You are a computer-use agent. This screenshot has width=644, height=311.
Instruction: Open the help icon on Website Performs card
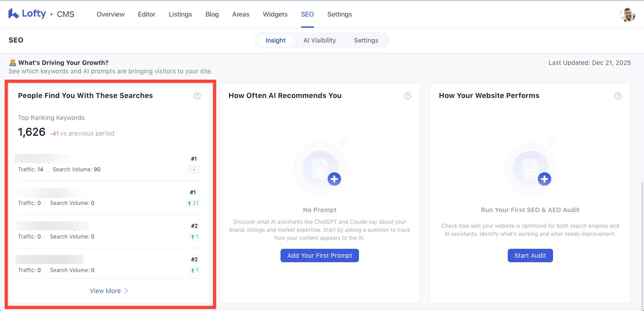point(618,96)
